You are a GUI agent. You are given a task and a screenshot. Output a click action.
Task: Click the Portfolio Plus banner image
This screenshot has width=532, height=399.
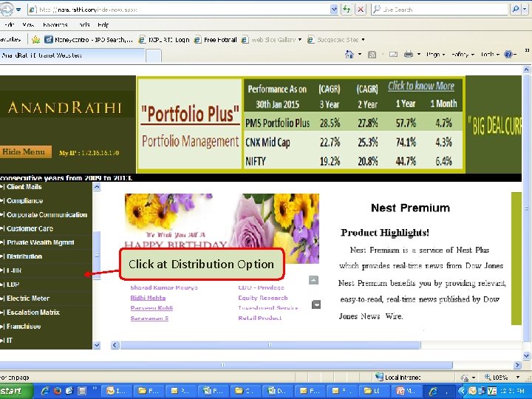pos(301,125)
